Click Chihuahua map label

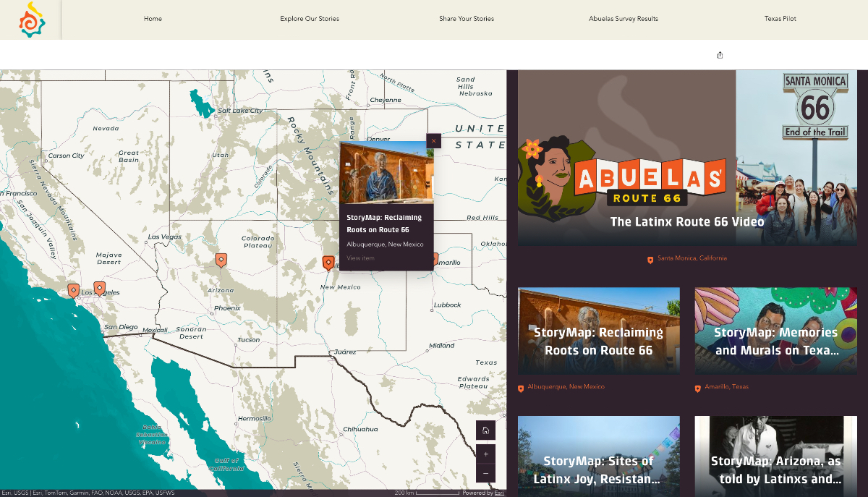tap(360, 429)
